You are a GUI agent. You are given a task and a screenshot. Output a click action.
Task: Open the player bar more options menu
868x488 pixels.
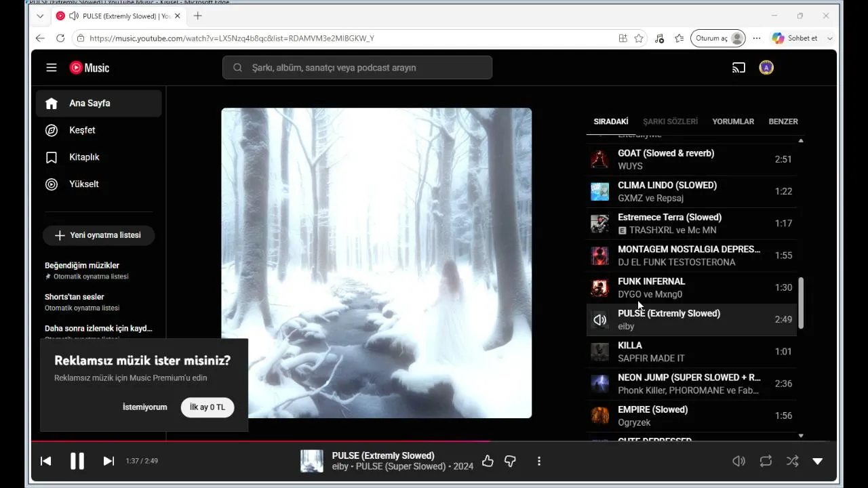pyautogui.click(x=539, y=461)
